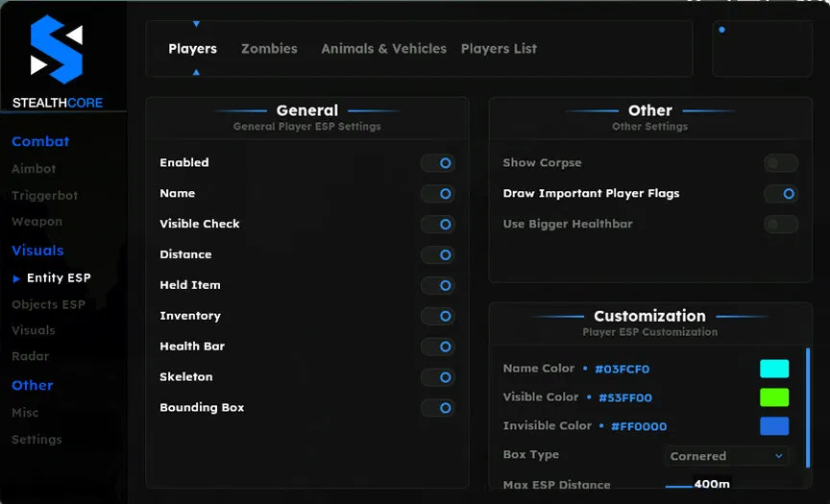Click the arrow marker beside Entity ESP
Viewport: 830px width, 504px height.
point(16,278)
